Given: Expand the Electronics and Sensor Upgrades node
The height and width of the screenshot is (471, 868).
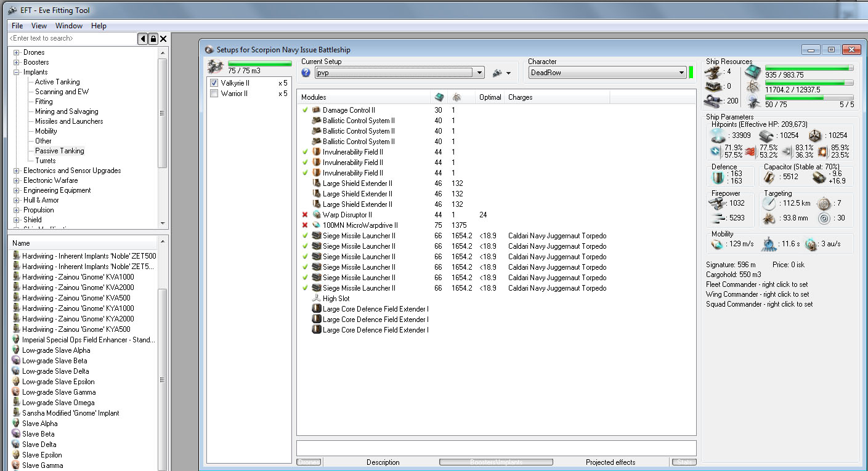Looking at the screenshot, I should pyautogui.click(x=17, y=171).
